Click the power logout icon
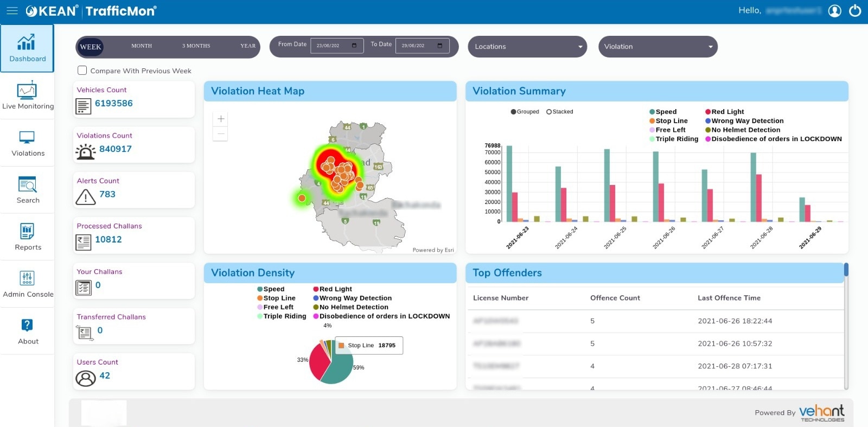Viewport: 868px width, 427px height. pyautogui.click(x=855, y=11)
